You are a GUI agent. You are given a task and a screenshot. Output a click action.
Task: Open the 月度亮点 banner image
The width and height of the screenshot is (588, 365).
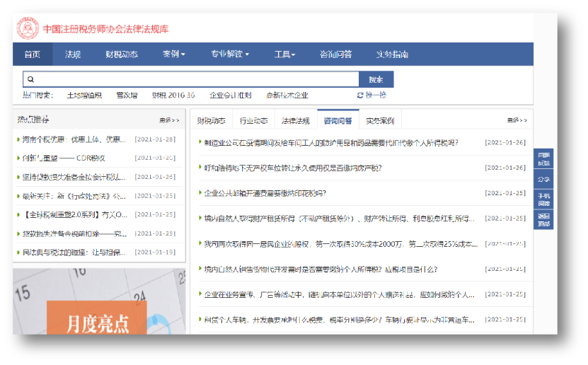coord(99,301)
